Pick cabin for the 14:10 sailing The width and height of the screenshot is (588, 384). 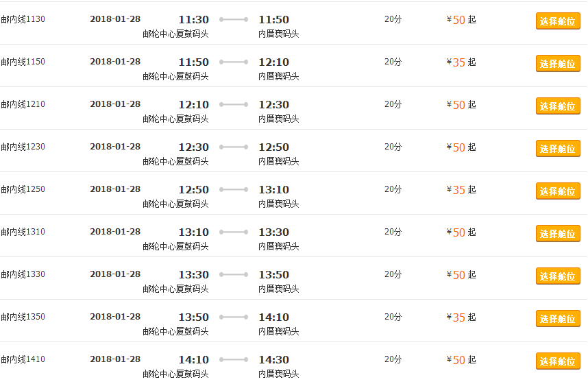click(x=558, y=361)
